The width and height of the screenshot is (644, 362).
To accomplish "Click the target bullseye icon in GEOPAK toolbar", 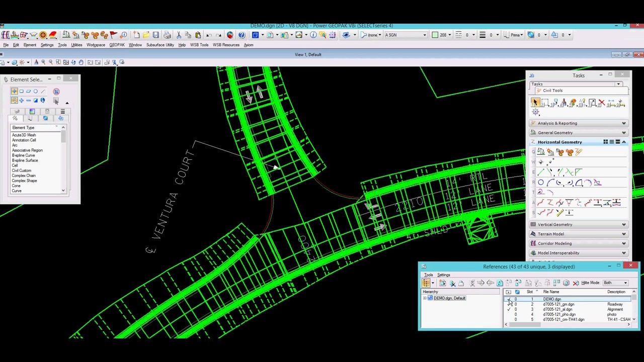I will coord(43,35).
